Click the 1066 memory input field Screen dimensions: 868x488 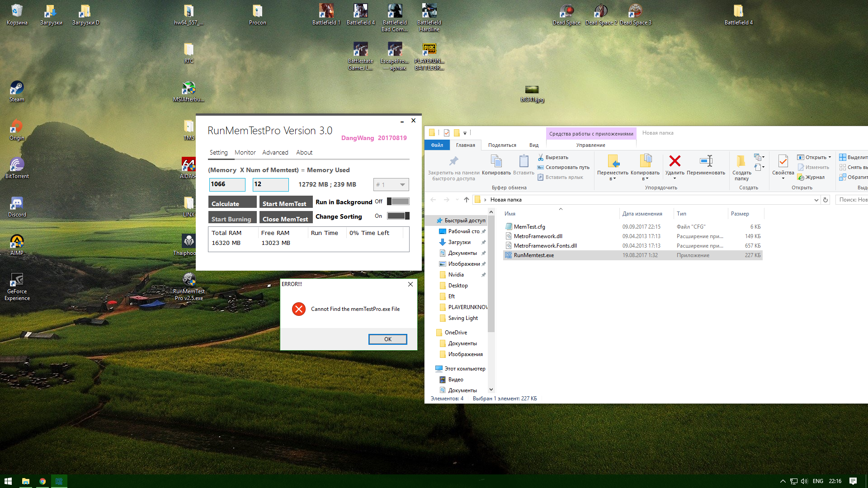point(227,184)
